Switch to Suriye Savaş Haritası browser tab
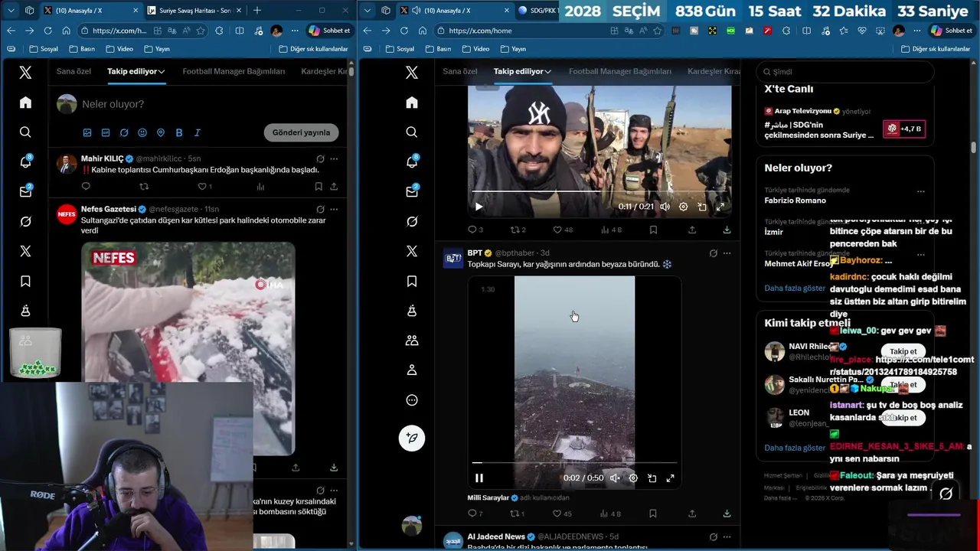 [193, 11]
